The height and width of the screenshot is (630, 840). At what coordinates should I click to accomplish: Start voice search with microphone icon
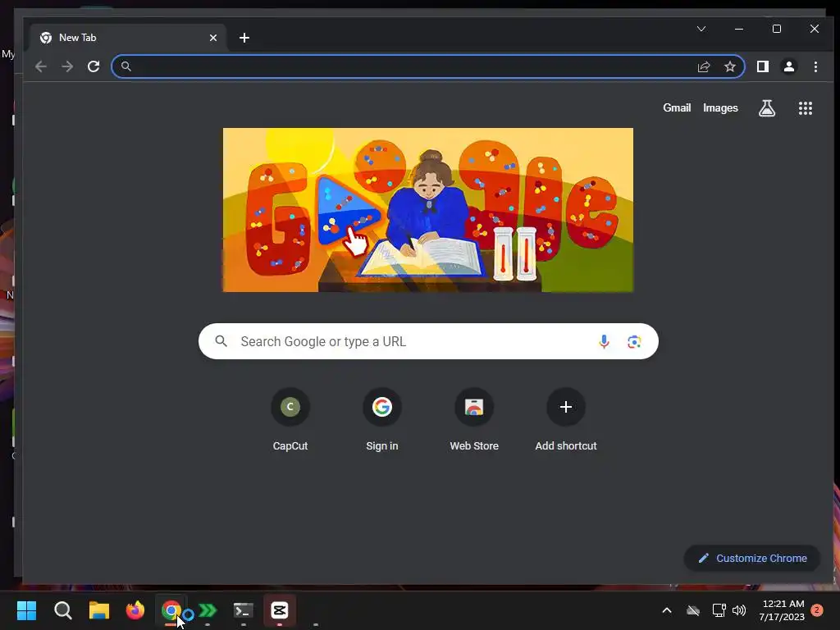click(604, 341)
